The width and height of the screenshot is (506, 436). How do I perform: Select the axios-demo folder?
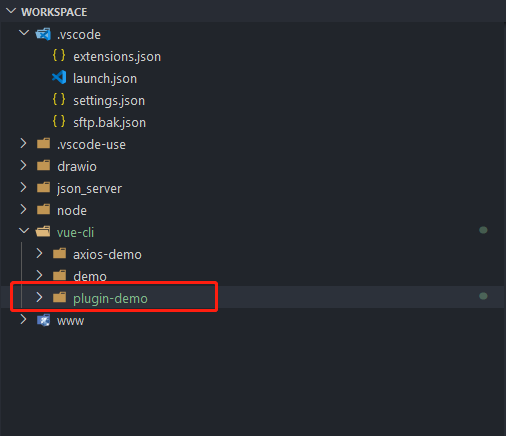(x=107, y=255)
